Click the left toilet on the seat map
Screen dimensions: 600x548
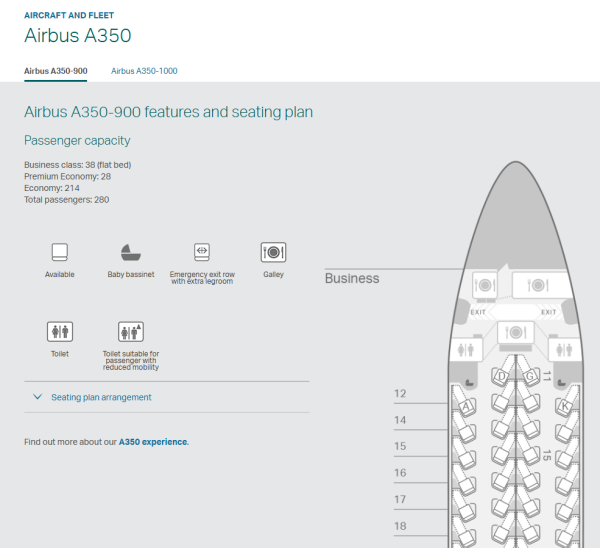[465, 350]
